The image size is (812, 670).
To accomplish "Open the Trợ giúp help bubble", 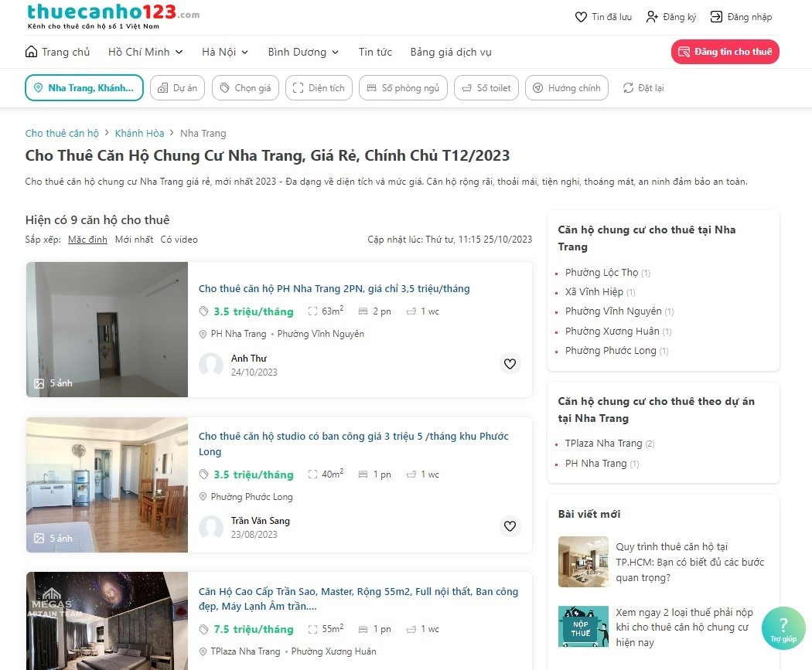I will click(783, 628).
